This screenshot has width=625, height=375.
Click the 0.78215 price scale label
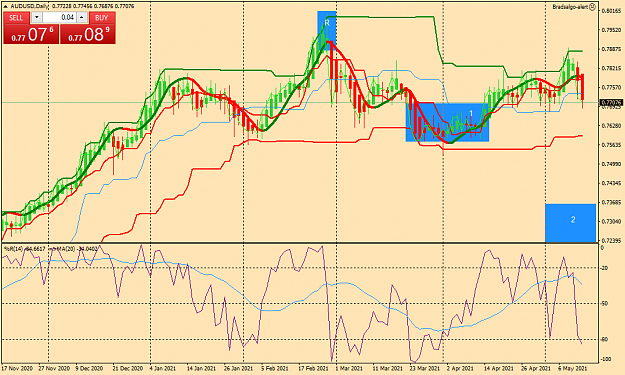click(612, 68)
